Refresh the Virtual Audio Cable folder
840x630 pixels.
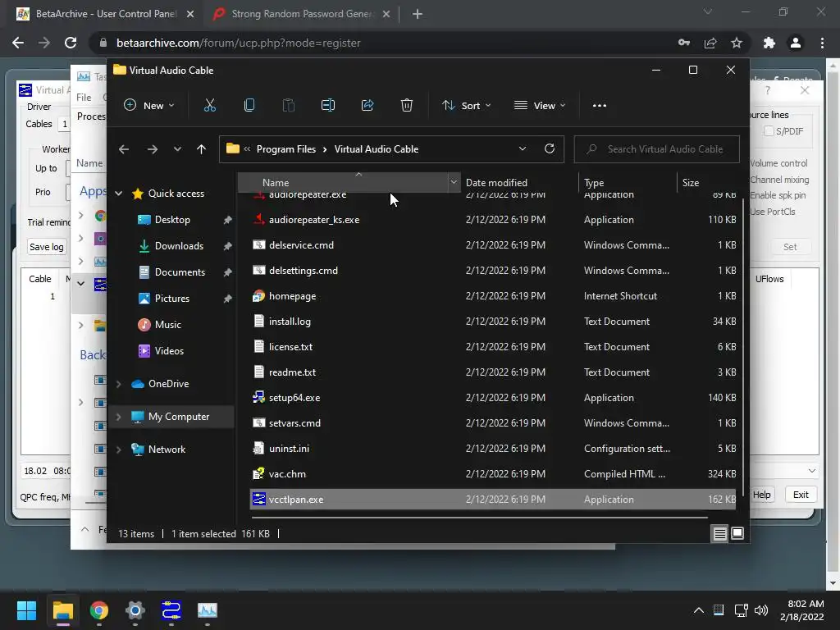(549, 149)
